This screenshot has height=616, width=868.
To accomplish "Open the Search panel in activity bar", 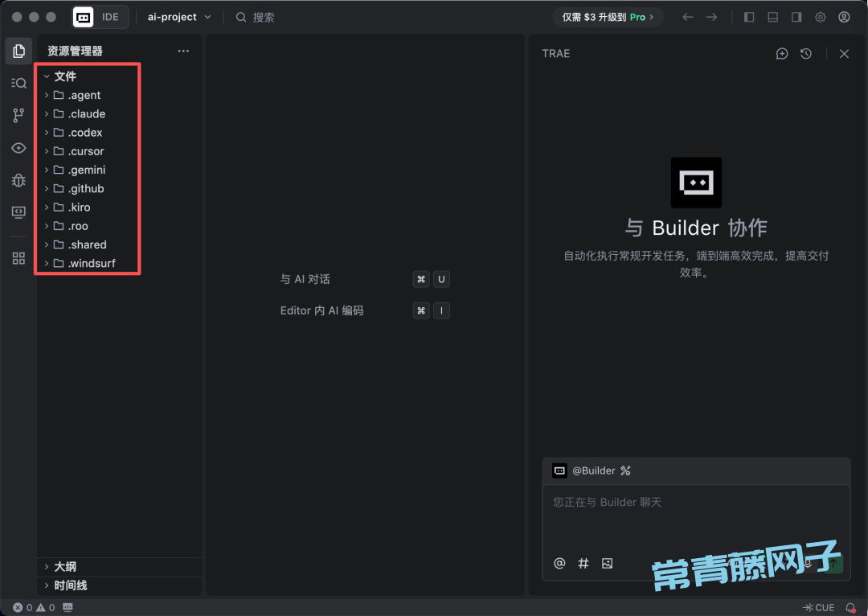I will click(x=18, y=83).
